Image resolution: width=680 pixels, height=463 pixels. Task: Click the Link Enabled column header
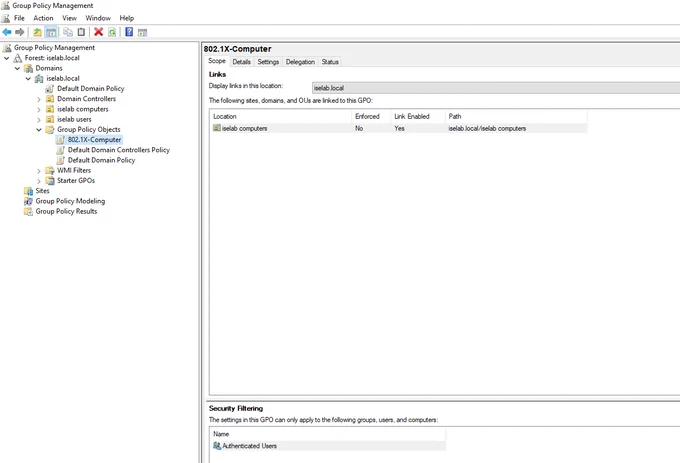click(418, 116)
